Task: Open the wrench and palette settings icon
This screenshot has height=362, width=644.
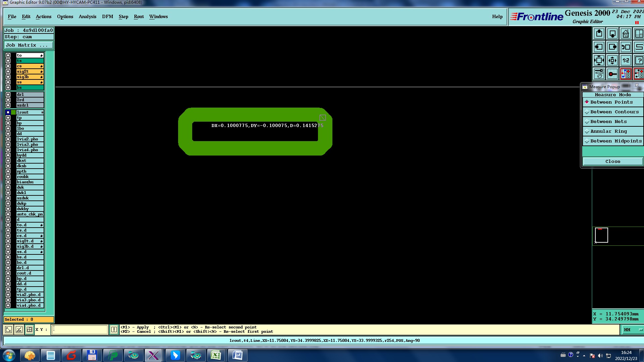Action: coord(599,74)
